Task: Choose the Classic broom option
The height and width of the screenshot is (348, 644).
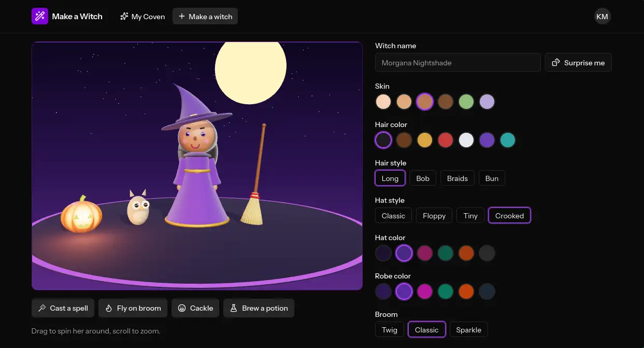Action: pyautogui.click(x=427, y=330)
